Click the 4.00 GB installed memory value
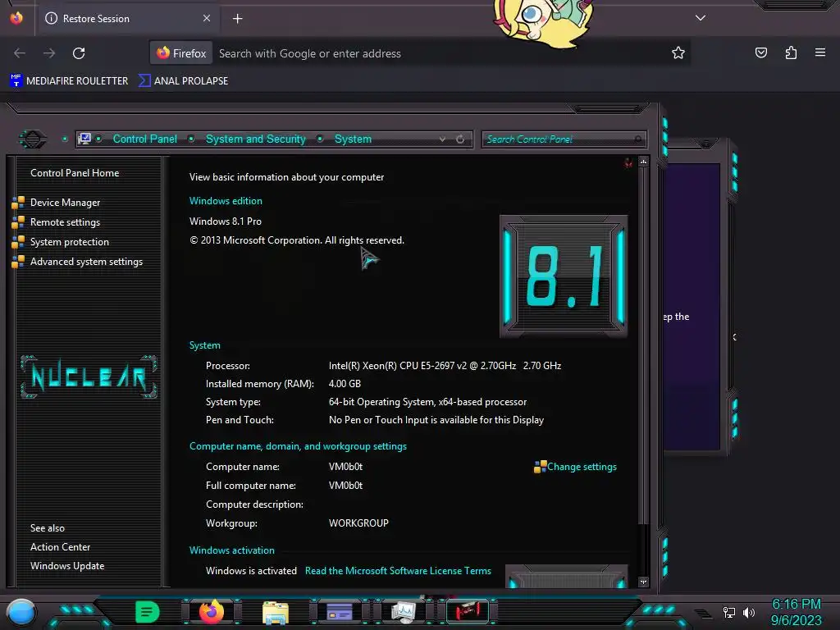This screenshot has width=840, height=630. pos(345,384)
